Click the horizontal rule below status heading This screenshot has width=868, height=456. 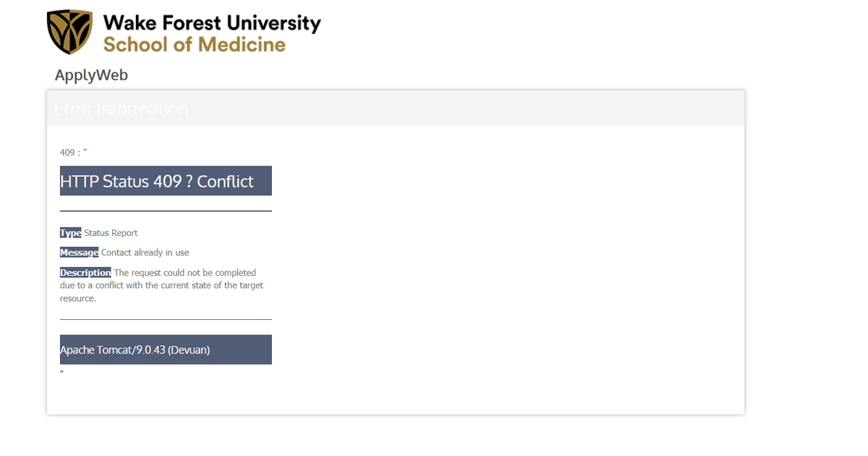[166, 211]
